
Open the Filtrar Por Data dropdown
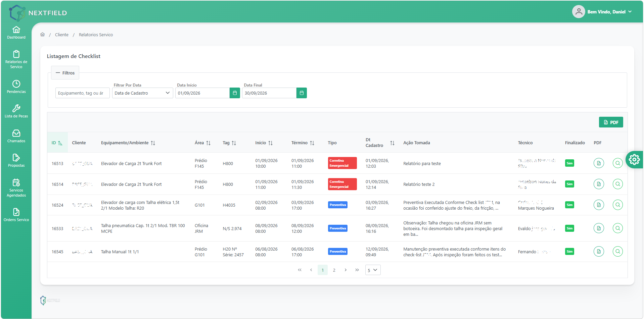[142, 93]
